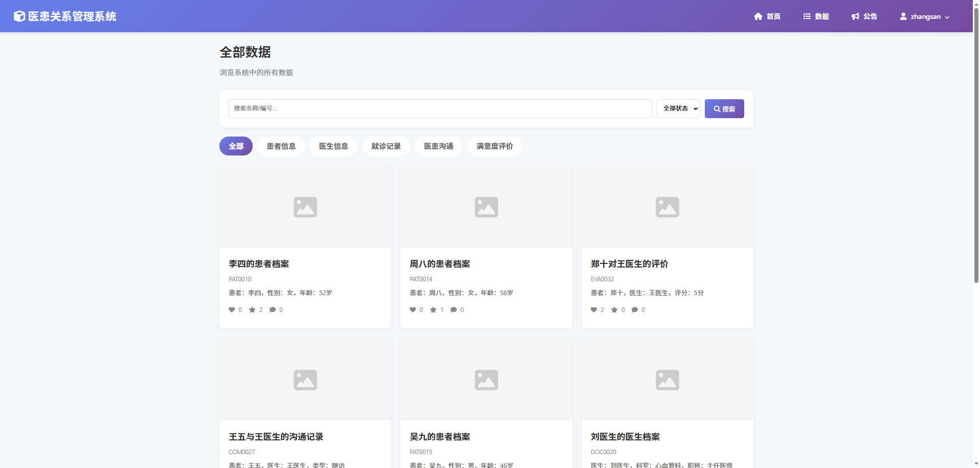Star the 郑十对王医生的评价 card
980x468 pixels.
pos(614,309)
